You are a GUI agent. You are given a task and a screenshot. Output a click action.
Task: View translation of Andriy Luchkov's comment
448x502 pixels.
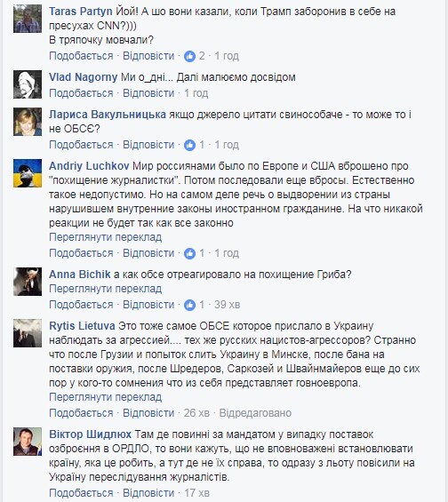click(x=106, y=237)
